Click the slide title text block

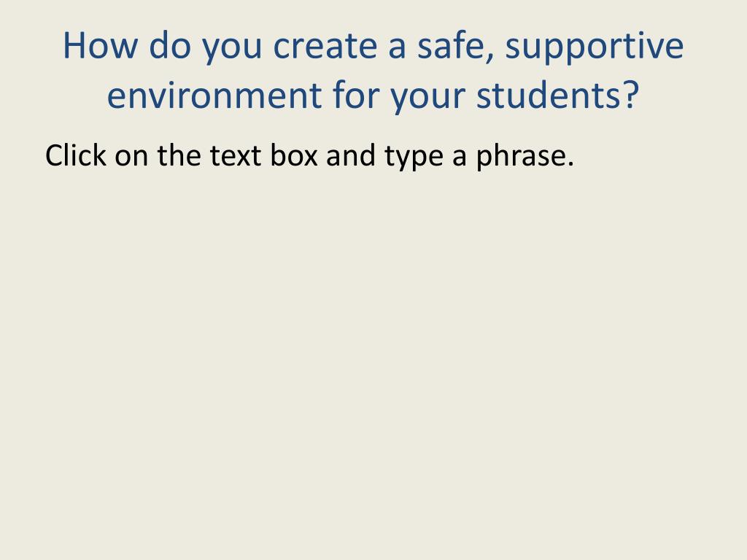pyautogui.click(x=373, y=70)
